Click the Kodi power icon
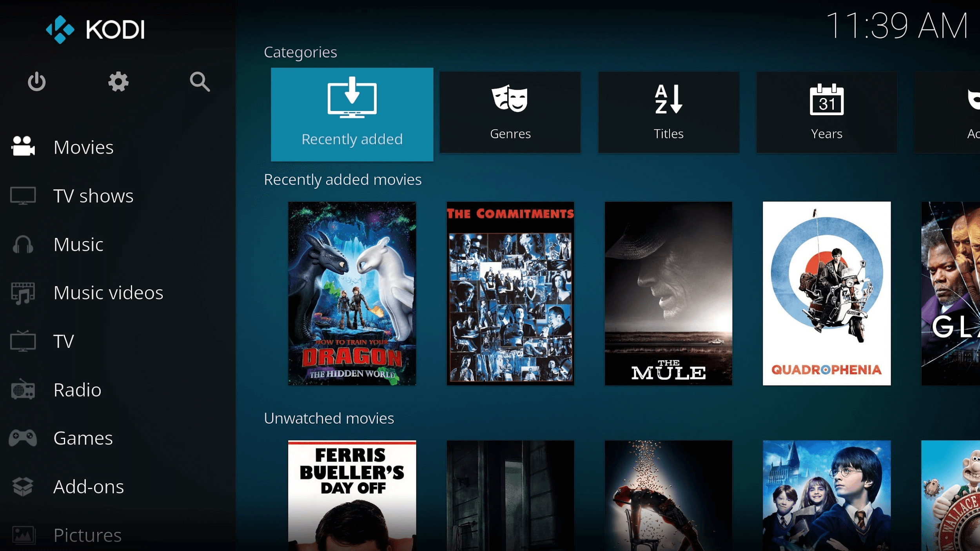The width and height of the screenshot is (980, 551). pos(36,82)
